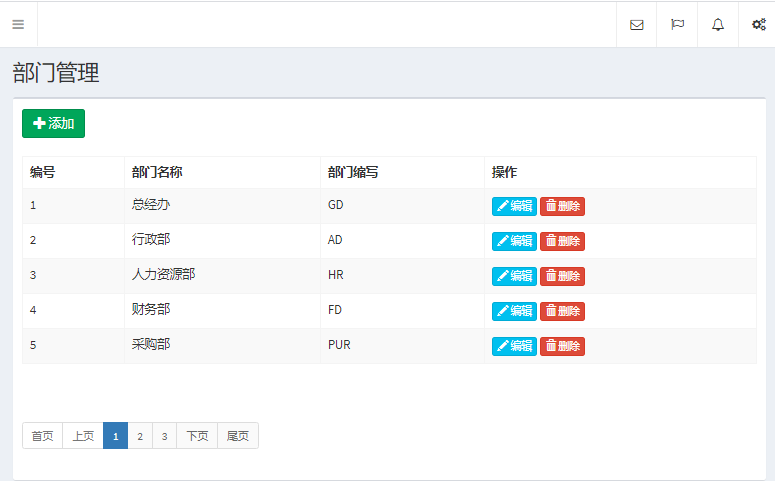
Task: Click the 总经办 name cell
Action: [x=222, y=206]
